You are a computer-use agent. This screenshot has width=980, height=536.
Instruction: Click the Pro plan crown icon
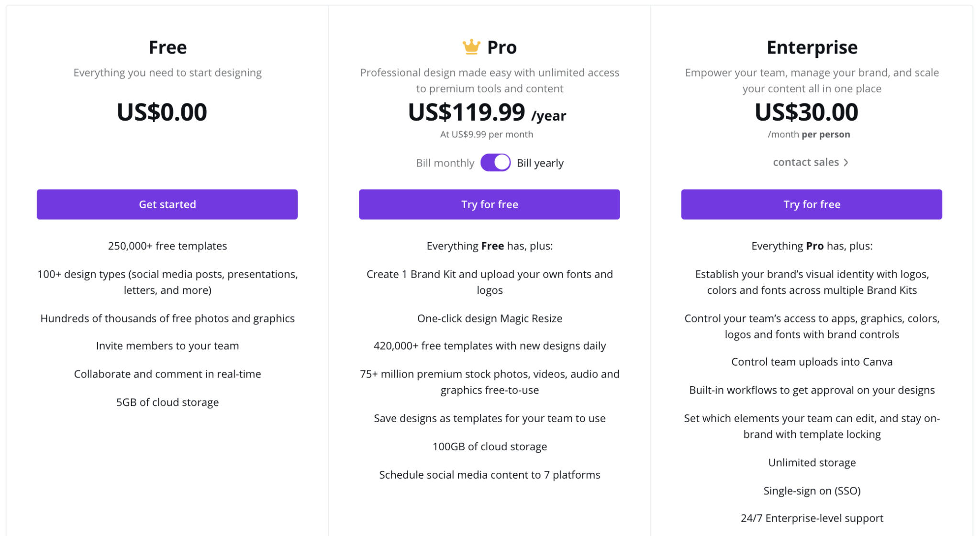(471, 47)
